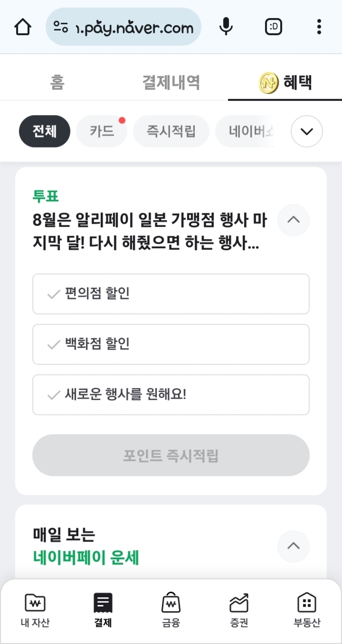Switch to the 홈 tab
The image size is (342, 644).
coord(57,82)
